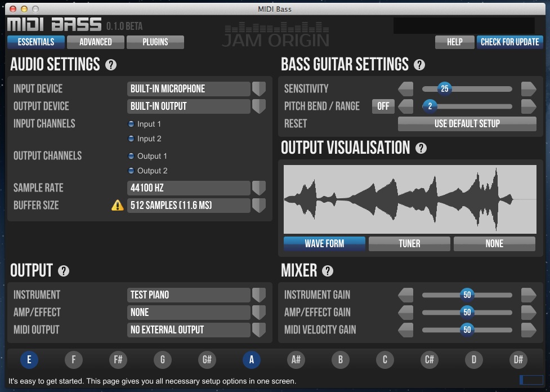Click 44100 HZ sample rate field
This screenshot has width=550, height=392.
[x=189, y=188]
